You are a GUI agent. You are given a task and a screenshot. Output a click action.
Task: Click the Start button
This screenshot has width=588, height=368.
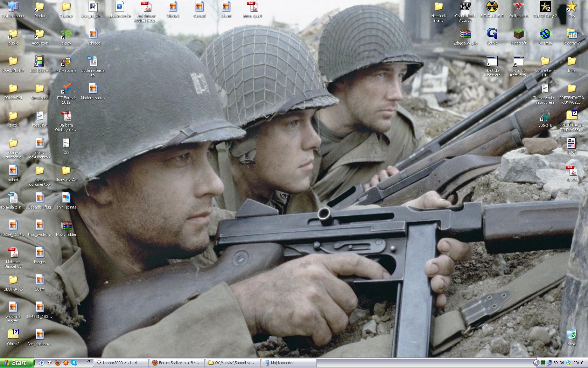[x=17, y=363]
